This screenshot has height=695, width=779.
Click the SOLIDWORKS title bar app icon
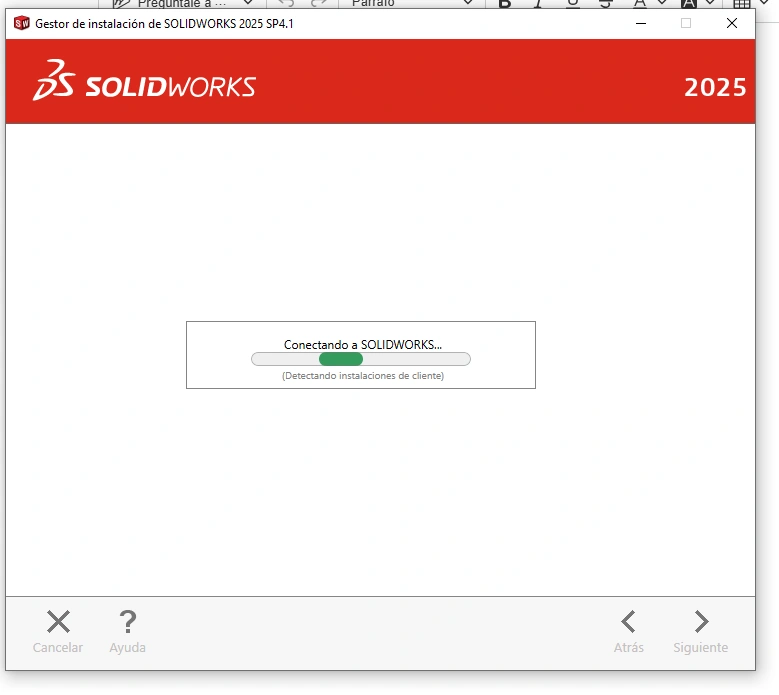pos(21,23)
